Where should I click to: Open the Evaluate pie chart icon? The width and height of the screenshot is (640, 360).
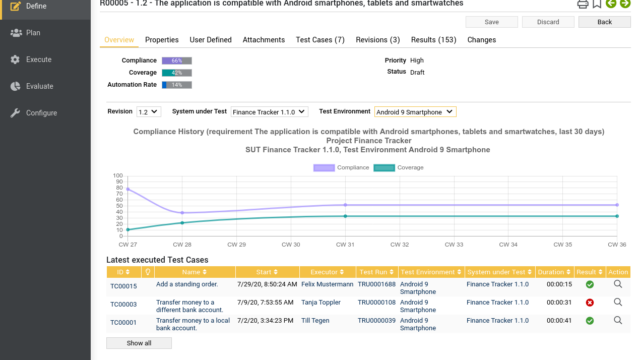coord(15,86)
